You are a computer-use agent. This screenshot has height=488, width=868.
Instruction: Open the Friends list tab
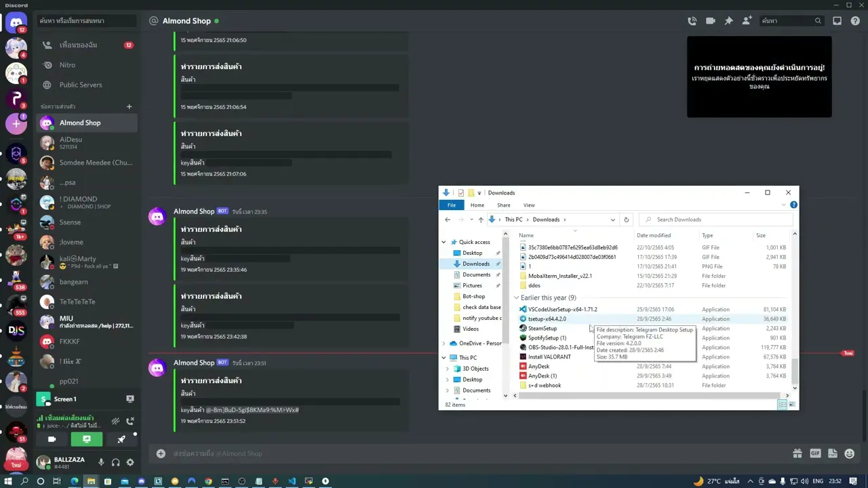pos(87,45)
